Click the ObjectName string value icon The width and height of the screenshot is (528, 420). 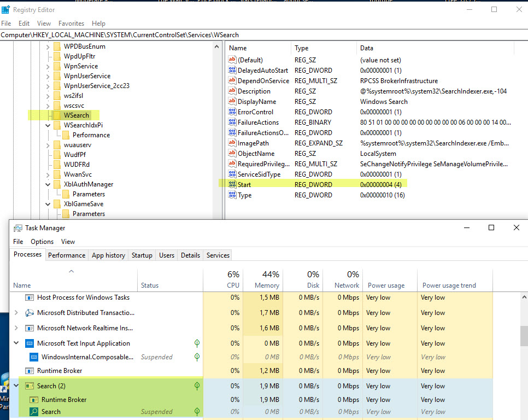tap(232, 153)
